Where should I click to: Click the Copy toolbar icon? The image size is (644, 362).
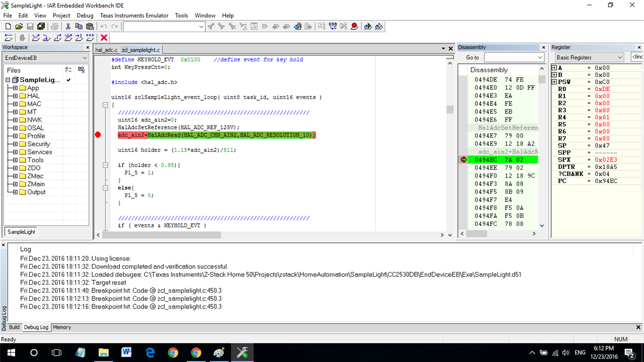click(x=79, y=26)
